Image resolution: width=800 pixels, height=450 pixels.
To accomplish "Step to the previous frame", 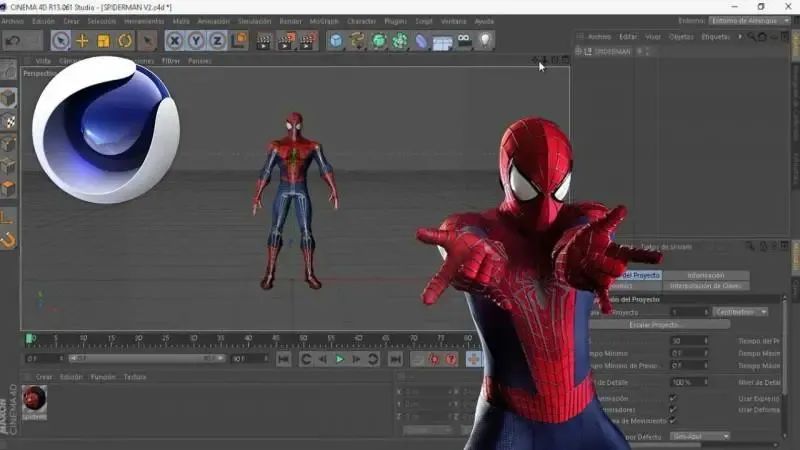I will [323, 359].
